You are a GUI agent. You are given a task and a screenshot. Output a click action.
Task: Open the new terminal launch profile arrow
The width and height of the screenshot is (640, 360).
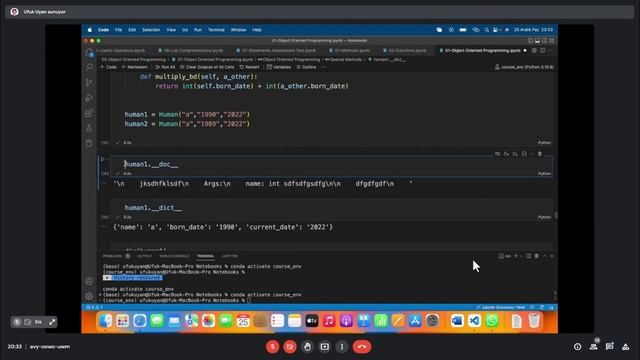click(x=521, y=256)
